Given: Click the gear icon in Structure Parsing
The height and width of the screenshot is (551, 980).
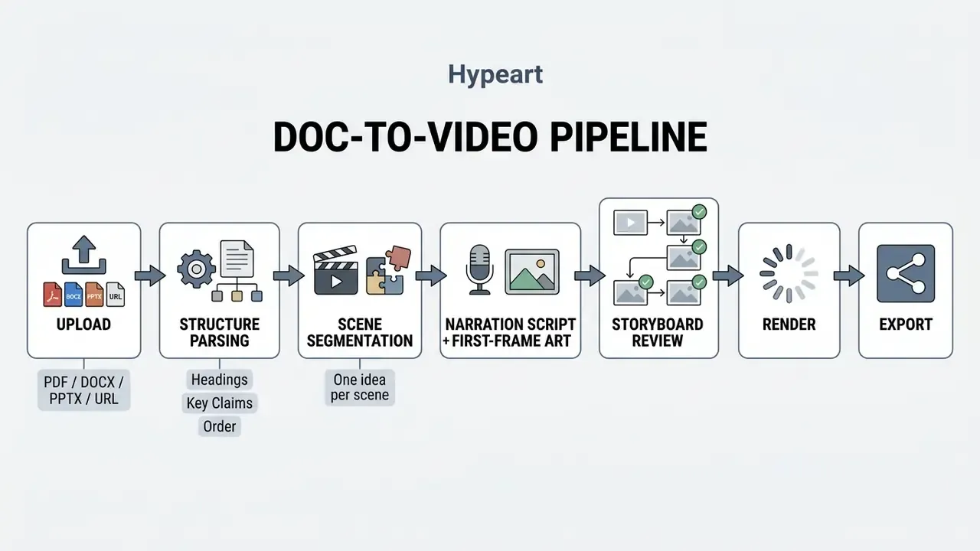Looking at the screenshot, I should coord(196,269).
